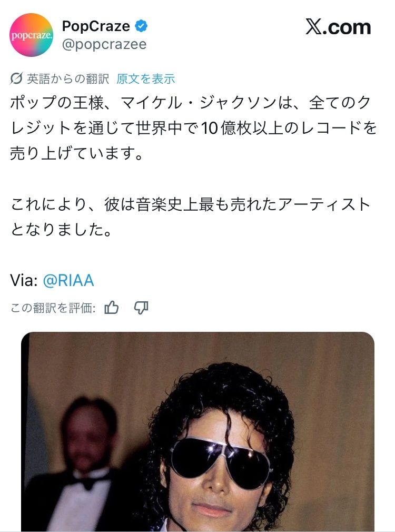This screenshot has height=532, width=395.
Task: Click the tweet text starting ポップの王様
Action: click(x=193, y=128)
